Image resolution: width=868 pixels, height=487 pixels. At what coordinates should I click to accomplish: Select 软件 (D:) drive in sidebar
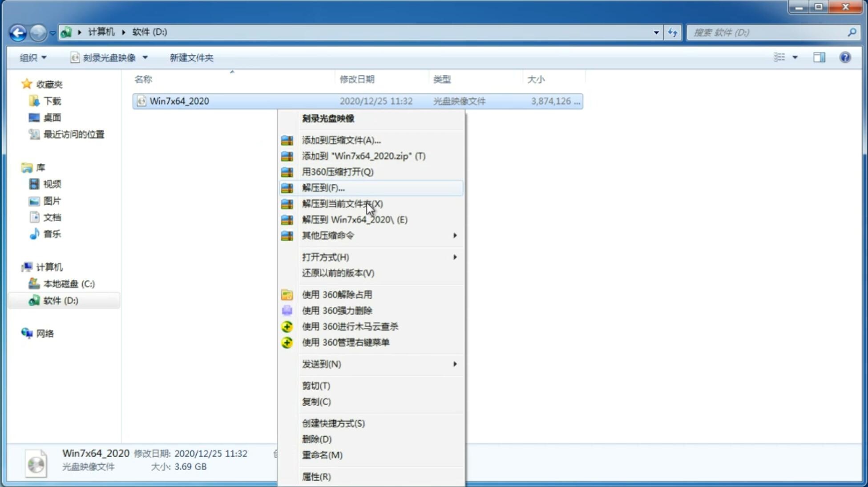click(60, 300)
